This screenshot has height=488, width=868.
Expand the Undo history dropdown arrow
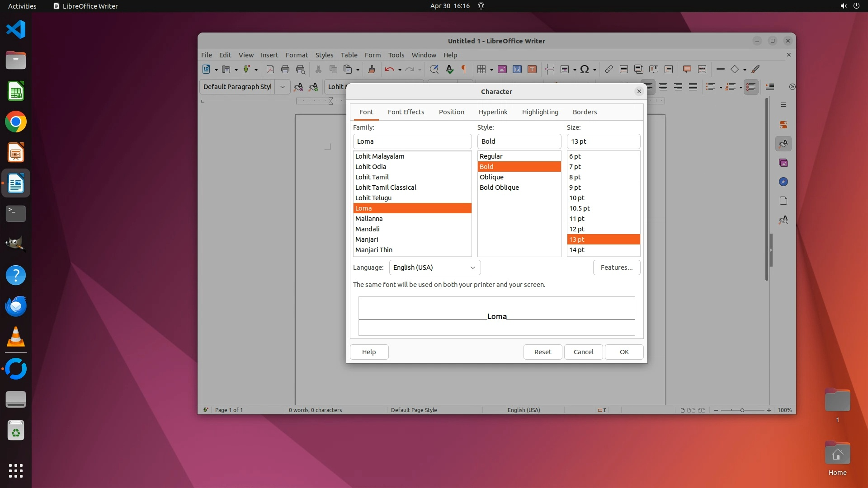coord(400,70)
